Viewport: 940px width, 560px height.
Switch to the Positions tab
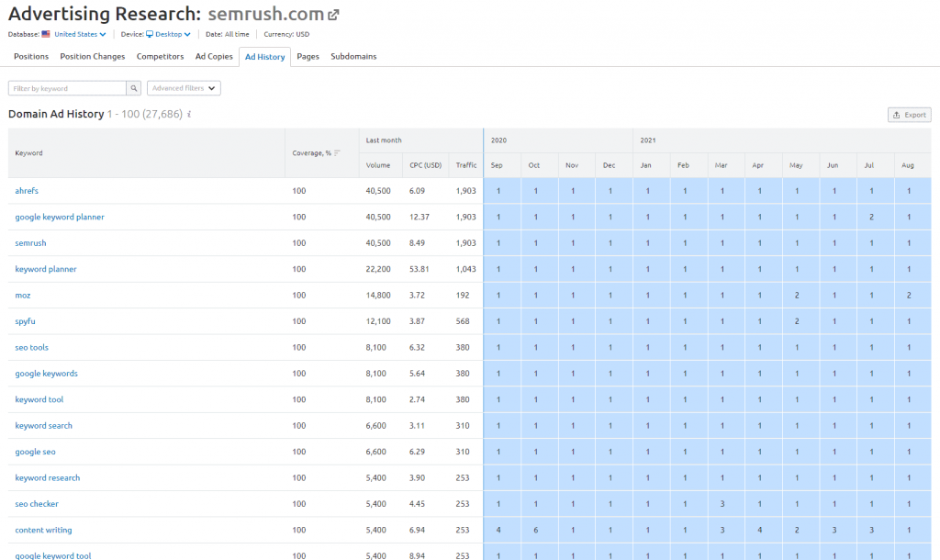click(x=31, y=56)
